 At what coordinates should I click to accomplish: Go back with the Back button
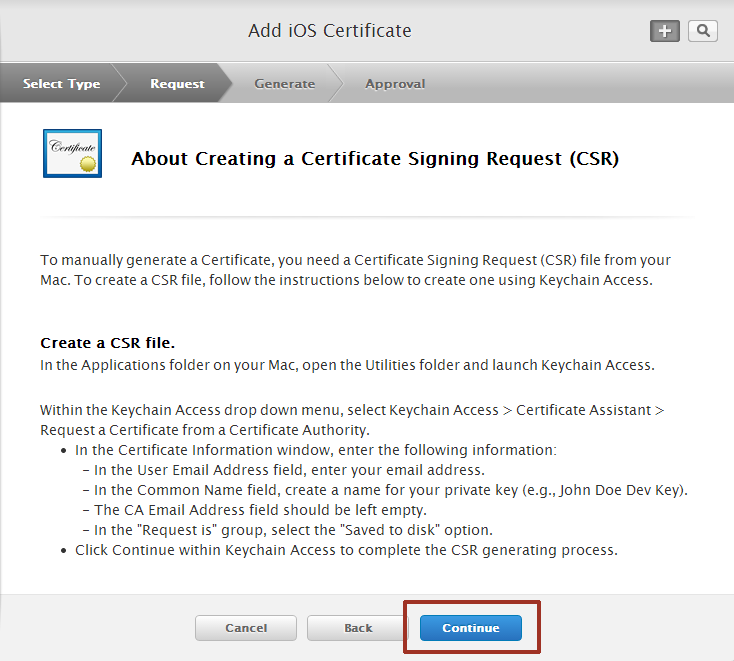[358, 628]
